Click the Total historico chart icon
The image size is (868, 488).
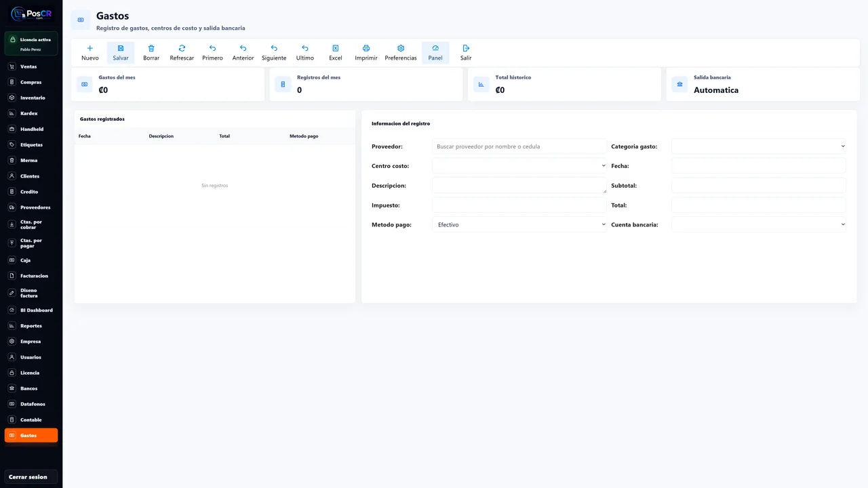click(481, 84)
